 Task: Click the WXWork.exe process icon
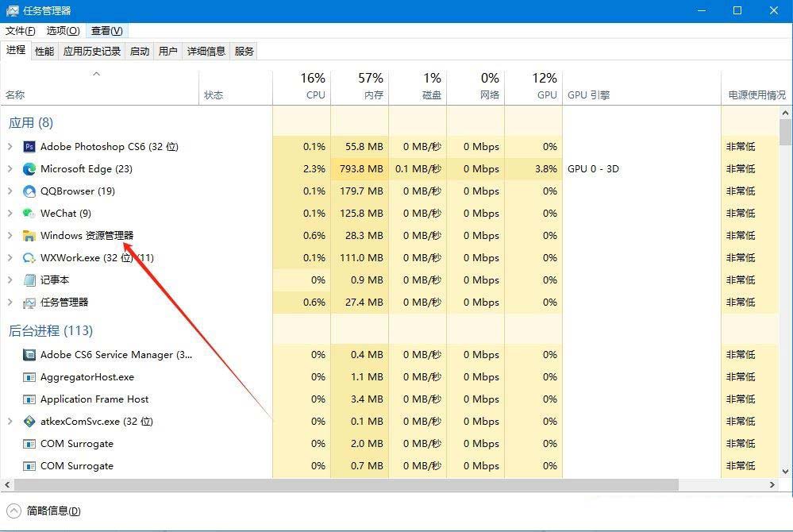(29, 258)
